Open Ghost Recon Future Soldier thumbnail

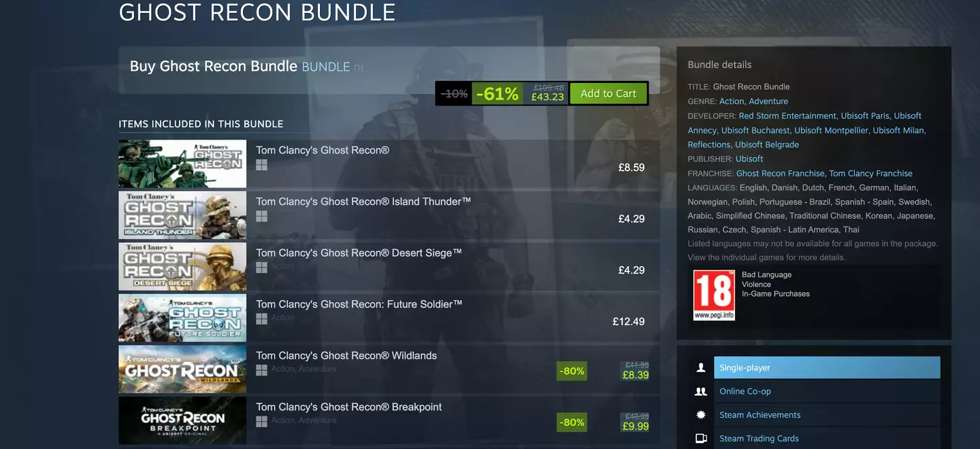point(182,318)
